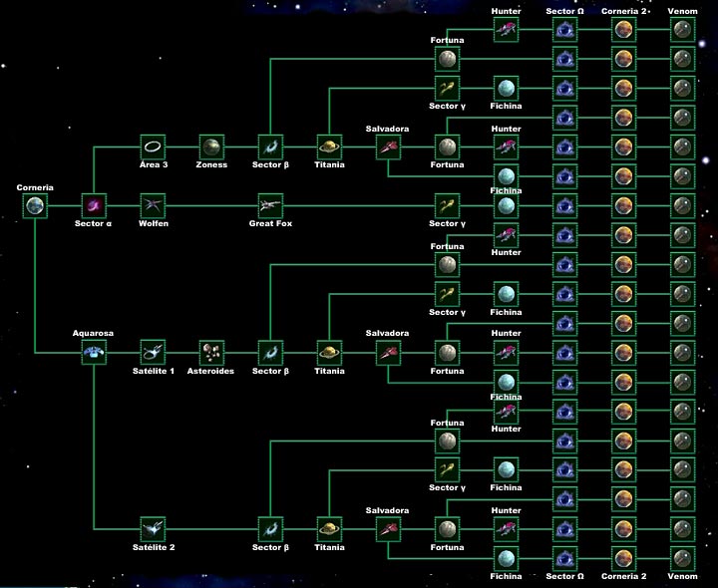Click Sector β icon following Asteroides
718x588 pixels.
tap(270, 353)
